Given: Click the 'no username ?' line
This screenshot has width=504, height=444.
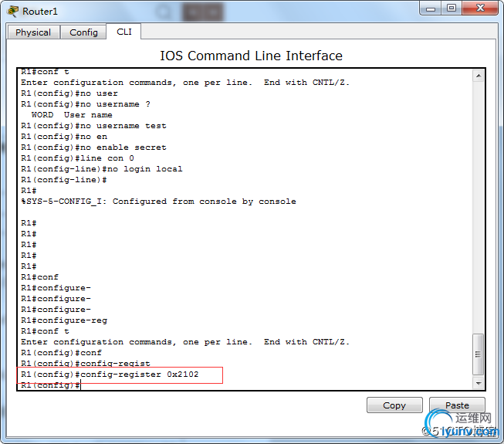Looking at the screenshot, I should click(86, 104).
